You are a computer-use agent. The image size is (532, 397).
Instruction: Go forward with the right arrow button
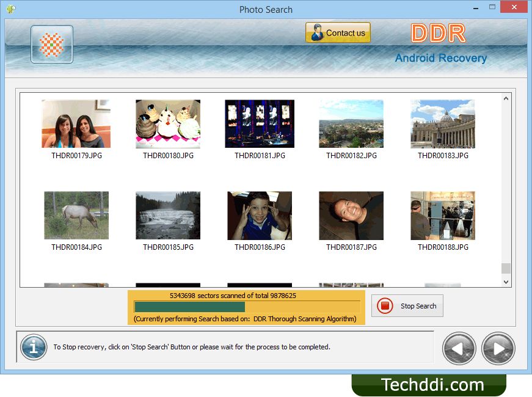[498, 349]
